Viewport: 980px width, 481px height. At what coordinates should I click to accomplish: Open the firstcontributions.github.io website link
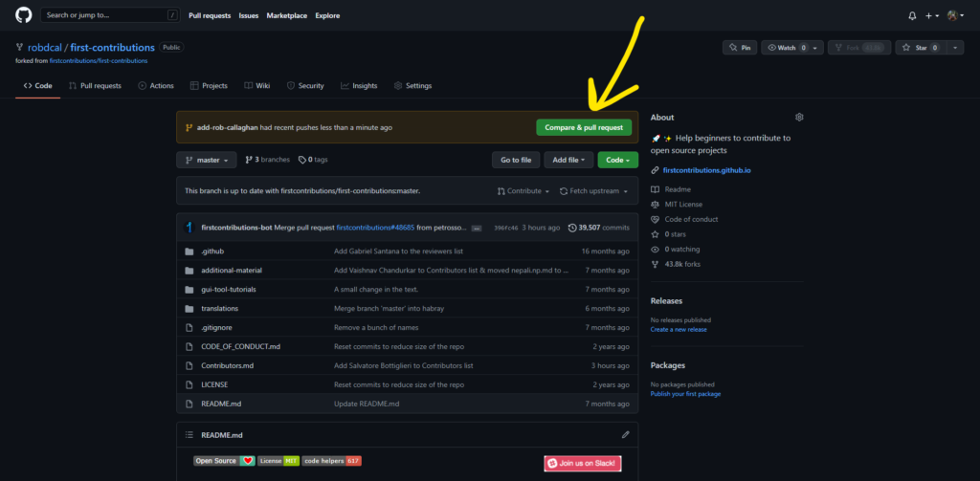[x=707, y=170]
